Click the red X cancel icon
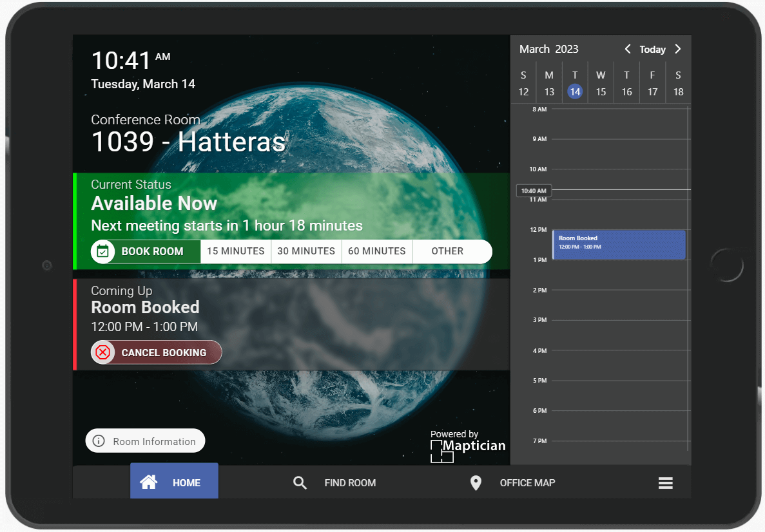Screen dimensions: 765x532 pos(102,352)
